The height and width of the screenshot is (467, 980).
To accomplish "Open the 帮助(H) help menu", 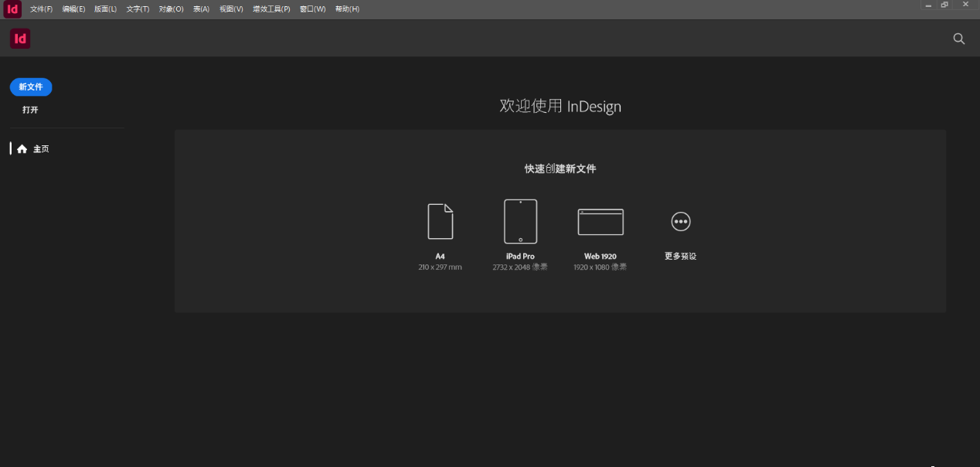I will [347, 9].
